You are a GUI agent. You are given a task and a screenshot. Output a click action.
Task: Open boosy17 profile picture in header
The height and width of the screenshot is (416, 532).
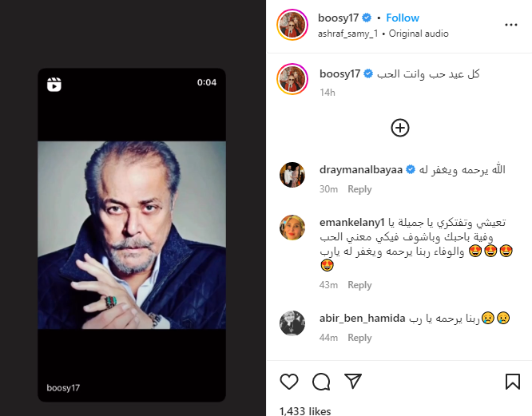coord(292,25)
